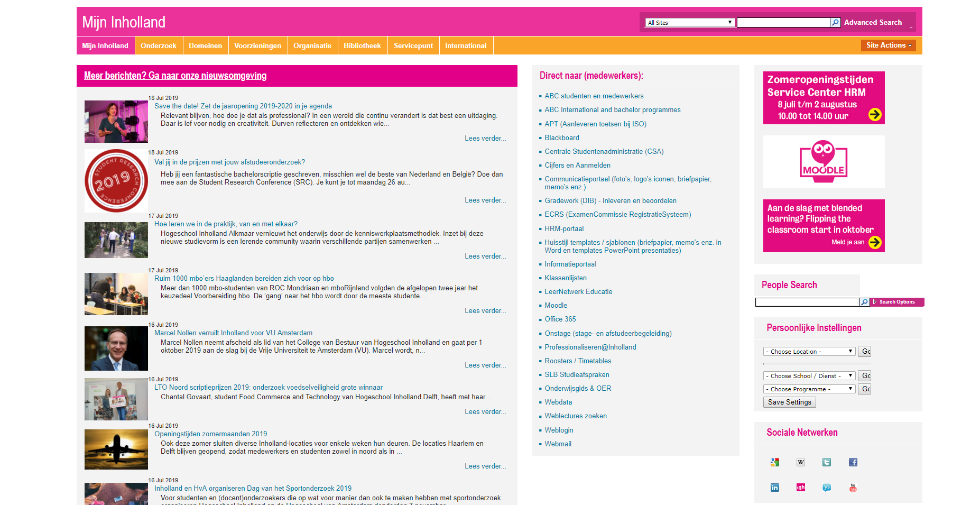Open the Google social network icon
This screenshot has height=505, width=980.
point(774,462)
